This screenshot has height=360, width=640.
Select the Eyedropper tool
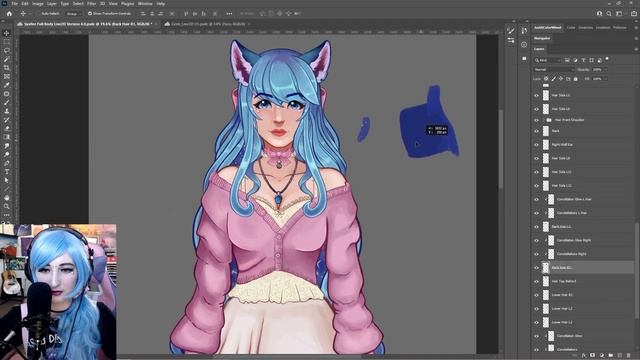[7, 85]
